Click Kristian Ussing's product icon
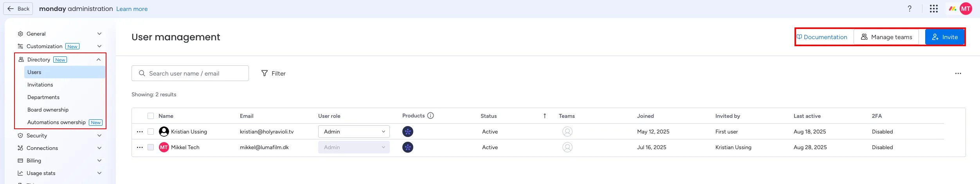 tap(408, 132)
